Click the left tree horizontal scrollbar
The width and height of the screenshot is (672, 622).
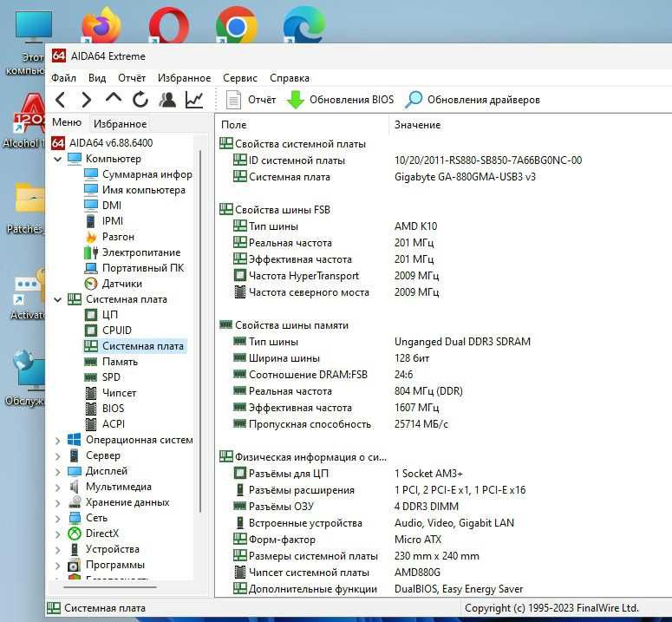point(110,586)
